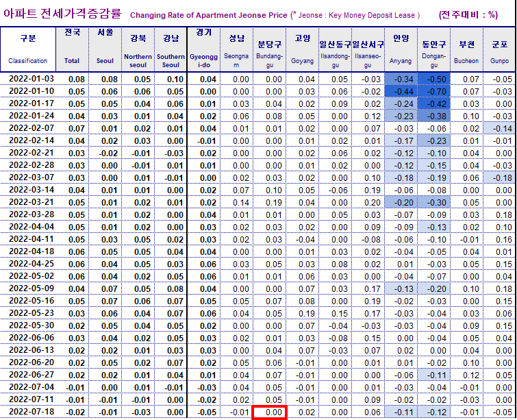This screenshot has width=517, height=420.
Task: Click the -0.50 cell under Dongan-gu
Action: tap(434, 79)
